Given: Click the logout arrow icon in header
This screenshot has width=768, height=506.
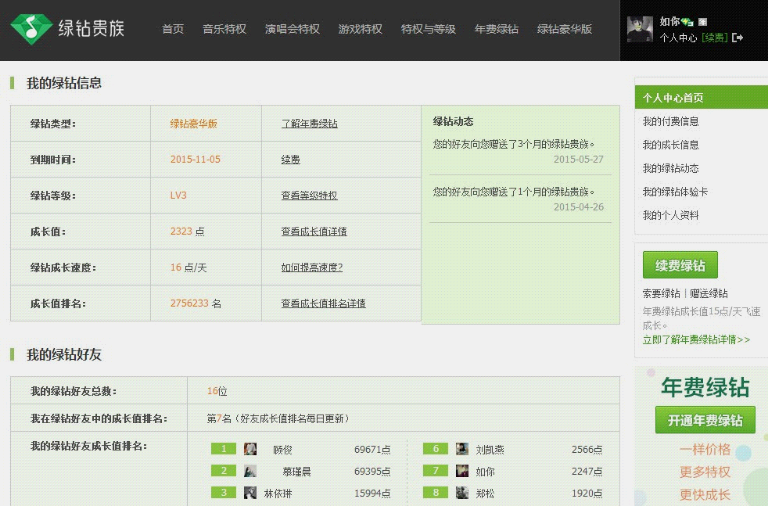Looking at the screenshot, I should [x=738, y=37].
